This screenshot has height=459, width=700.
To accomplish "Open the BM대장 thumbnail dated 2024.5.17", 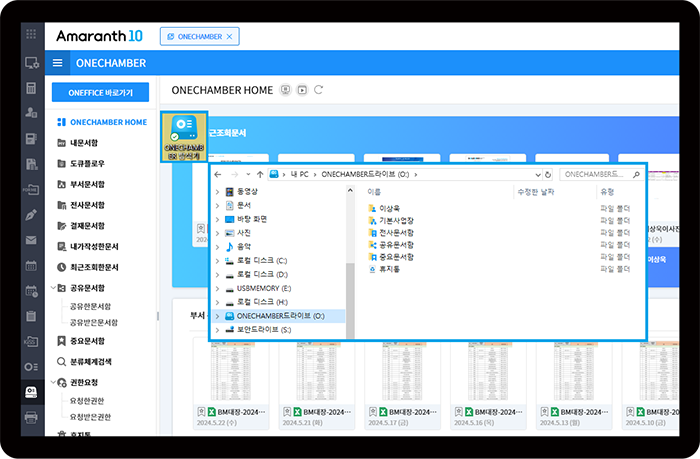I will click(x=402, y=383).
